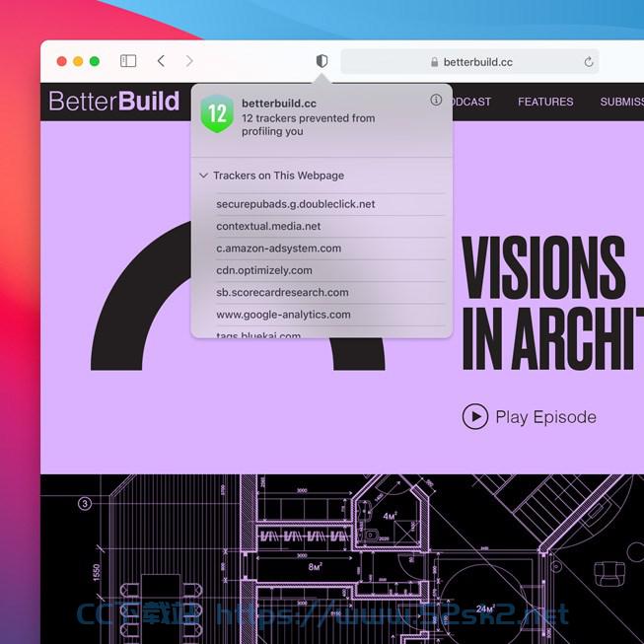This screenshot has height=644, width=644.
Task: Select sb.scorecardresearch.com tracker row
Action: [x=329, y=293]
